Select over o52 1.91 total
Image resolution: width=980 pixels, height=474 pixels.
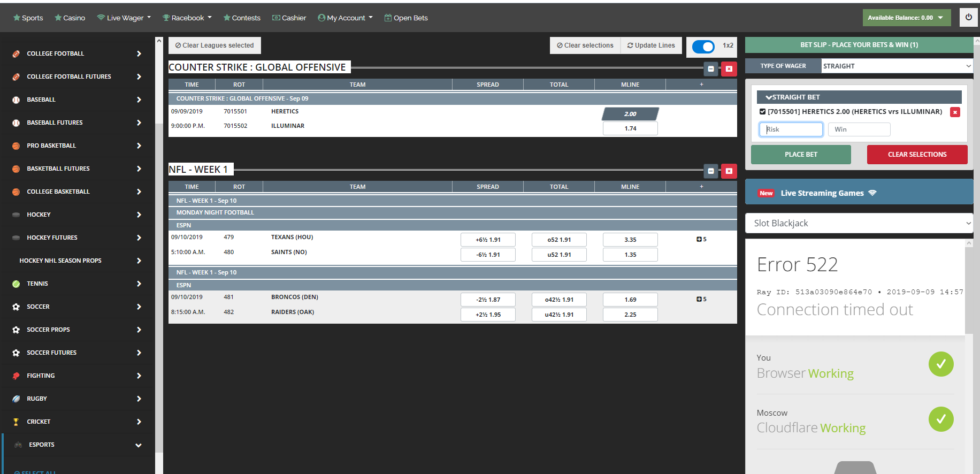(559, 240)
